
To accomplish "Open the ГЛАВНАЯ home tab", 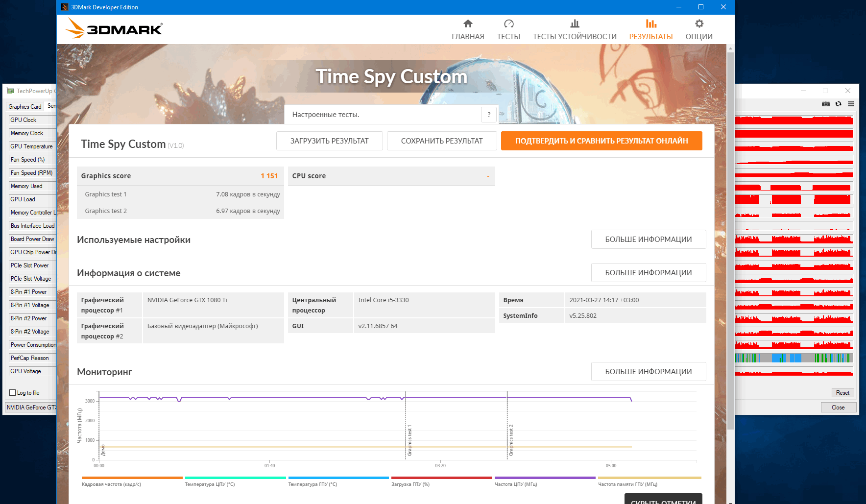I will point(468,30).
